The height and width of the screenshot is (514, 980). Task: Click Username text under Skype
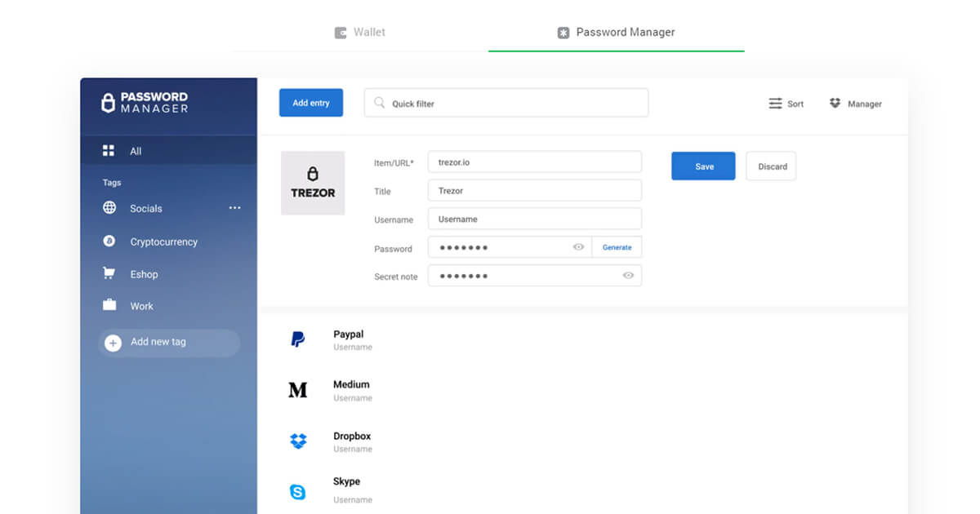coord(353,499)
